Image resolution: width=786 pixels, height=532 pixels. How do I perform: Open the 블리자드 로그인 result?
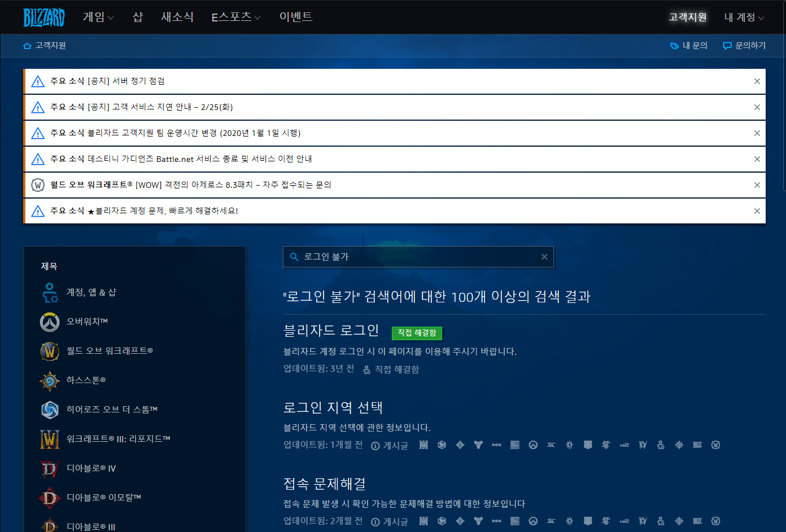point(331,331)
